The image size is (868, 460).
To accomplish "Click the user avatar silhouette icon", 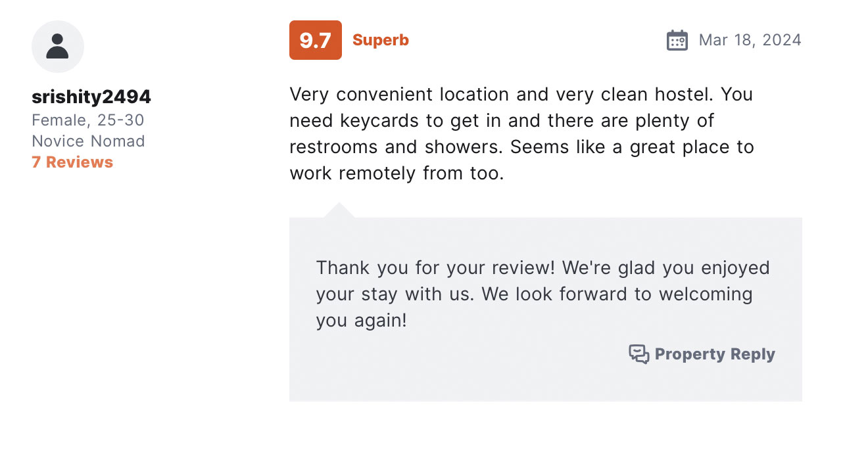I will pyautogui.click(x=58, y=47).
